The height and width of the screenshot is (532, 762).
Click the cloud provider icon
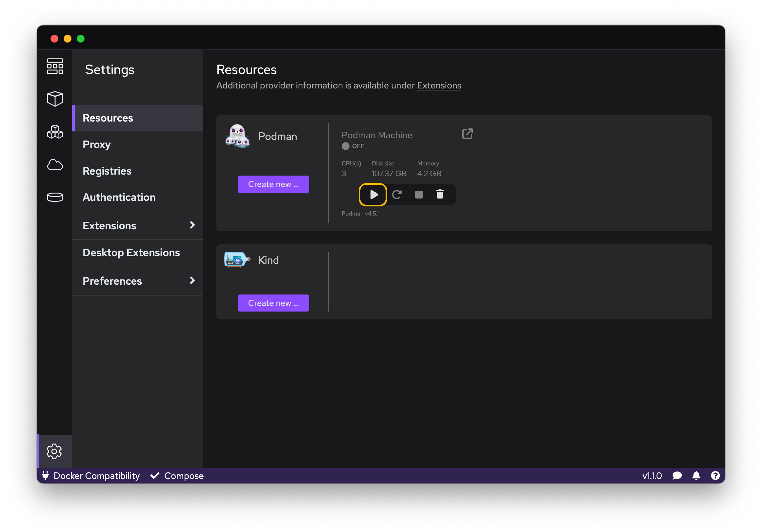[x=55, y=164]
